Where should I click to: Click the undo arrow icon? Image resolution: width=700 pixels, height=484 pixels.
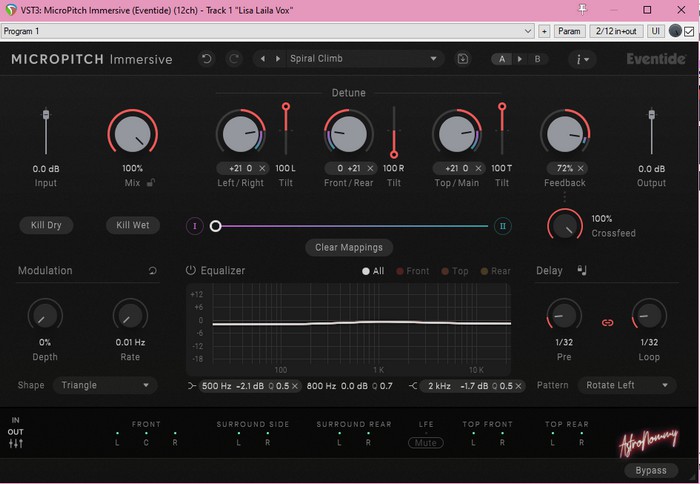point(207,59)
